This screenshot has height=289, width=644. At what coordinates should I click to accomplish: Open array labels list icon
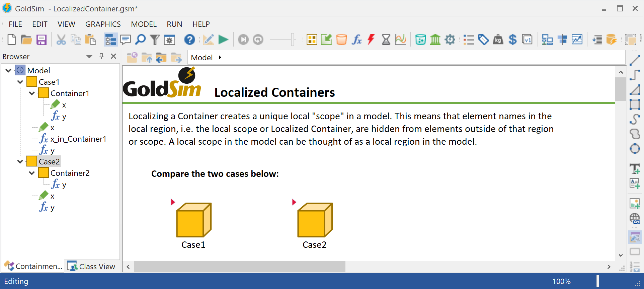point(469,40)
